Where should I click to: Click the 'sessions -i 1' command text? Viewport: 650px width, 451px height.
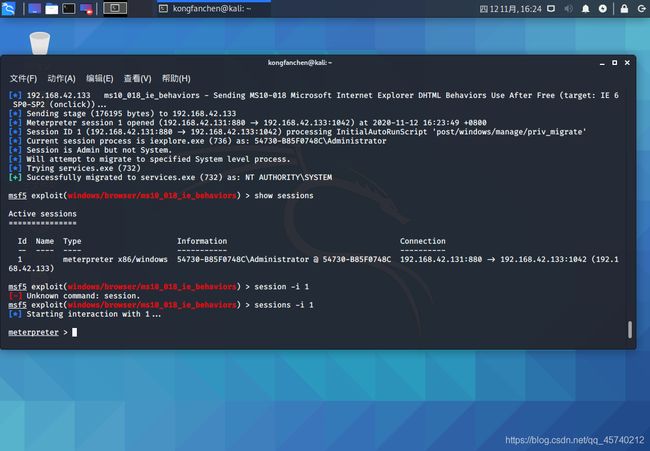(x=284, y=305)
